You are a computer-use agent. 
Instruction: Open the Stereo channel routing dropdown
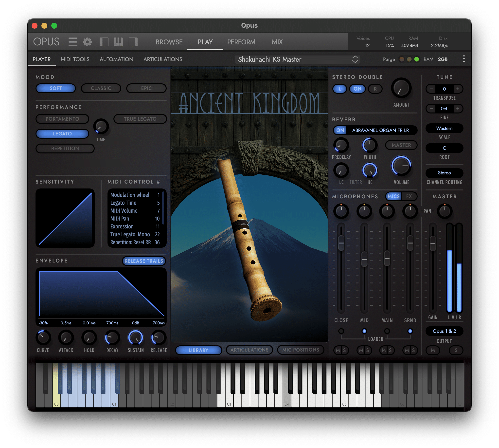tap(444, 173)
